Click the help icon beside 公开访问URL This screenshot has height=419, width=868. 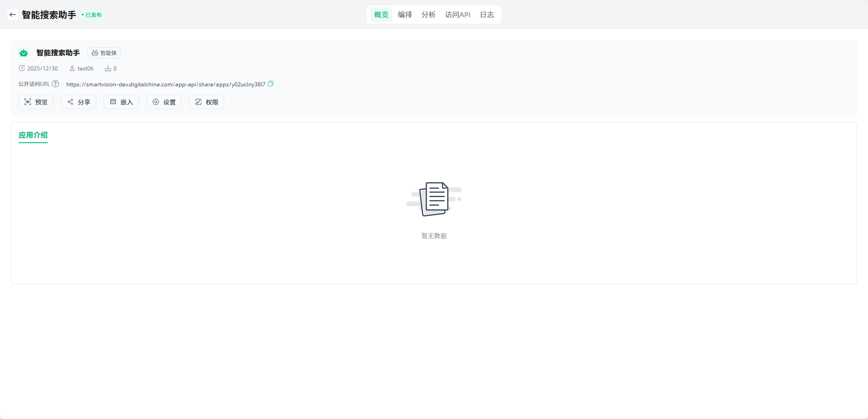[55, 84]
